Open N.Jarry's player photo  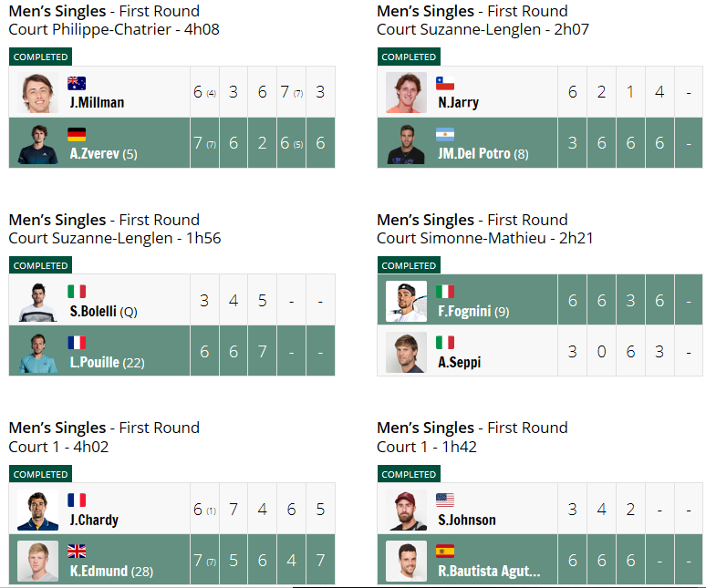406,92
